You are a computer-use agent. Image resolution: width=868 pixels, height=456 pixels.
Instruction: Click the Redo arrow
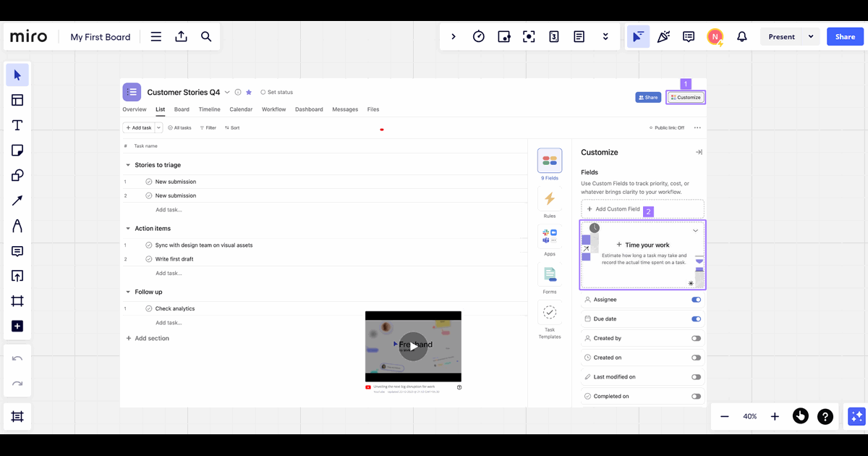point(17,384)
